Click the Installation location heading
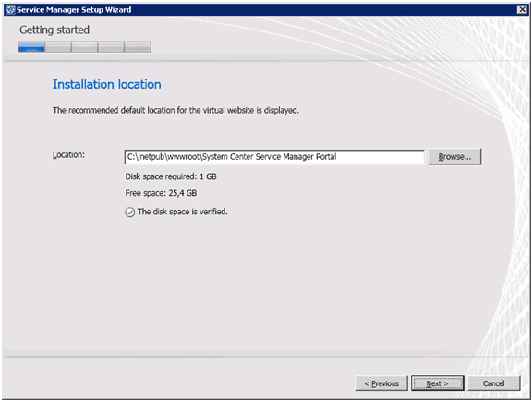The height and width of the screenshot is (401, 532). [107, 84]
